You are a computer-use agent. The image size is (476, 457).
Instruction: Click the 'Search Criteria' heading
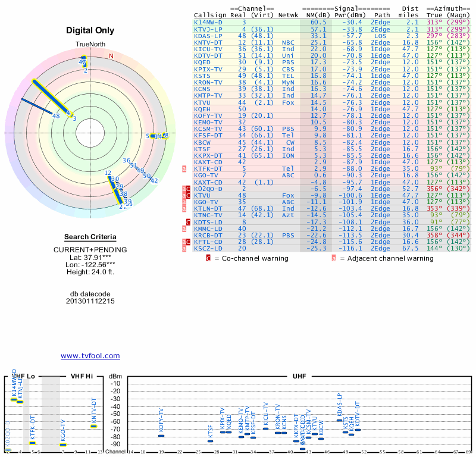coord(90,237)
